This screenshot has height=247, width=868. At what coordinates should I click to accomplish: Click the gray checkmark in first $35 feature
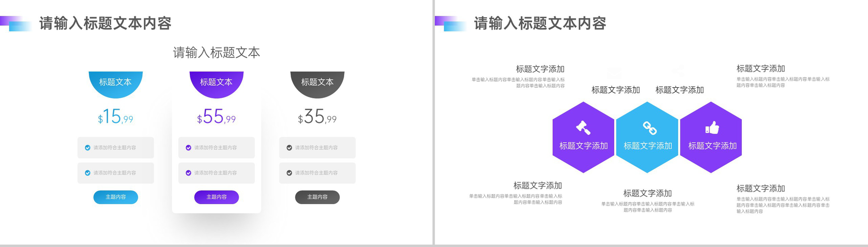(x=289, y=148)
